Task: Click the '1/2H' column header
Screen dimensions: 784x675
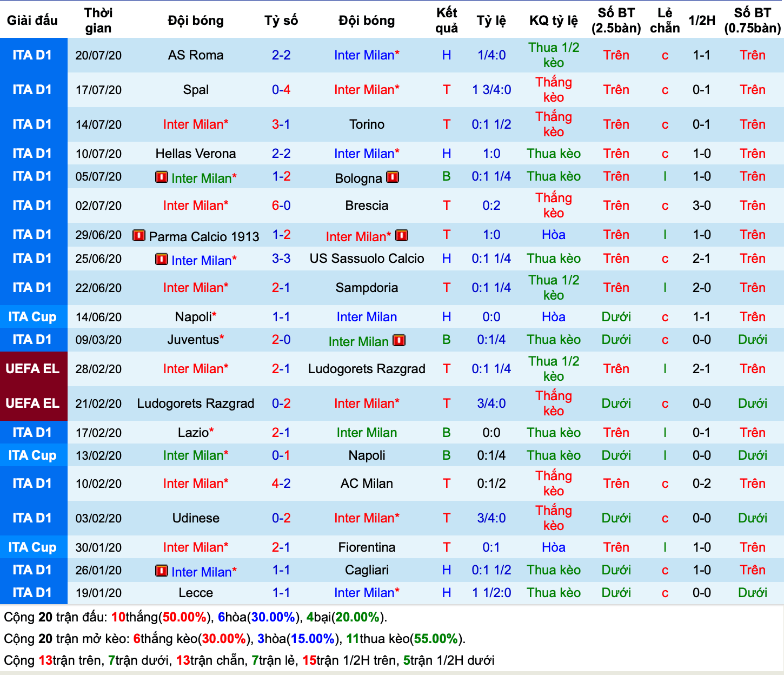Action: coord(702,21)
